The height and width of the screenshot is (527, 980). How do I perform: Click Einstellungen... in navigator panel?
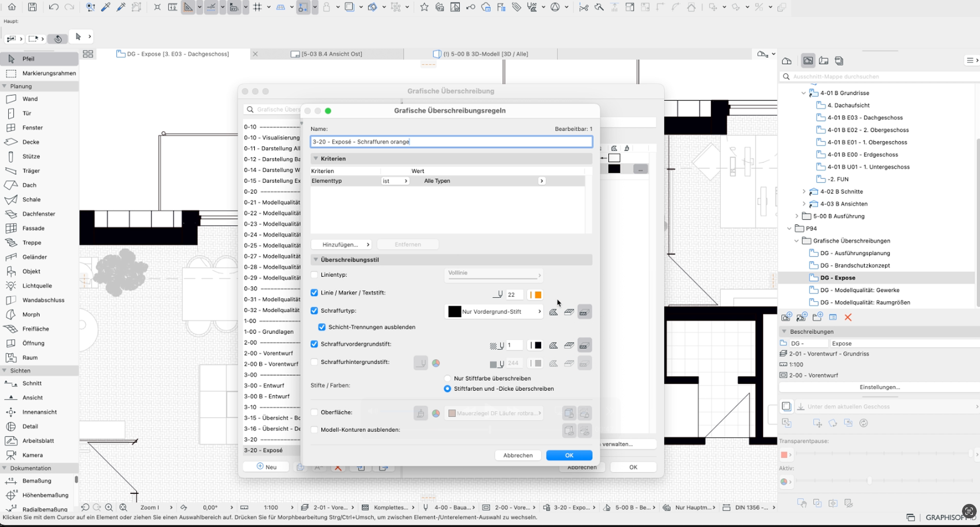click(879, 387)
